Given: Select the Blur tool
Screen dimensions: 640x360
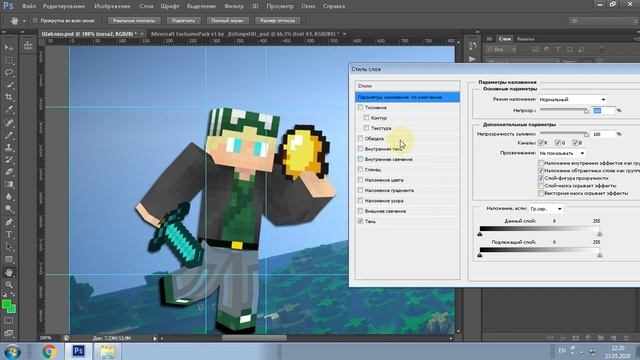Looking at the screenshot, I should [x=9, y=197].
